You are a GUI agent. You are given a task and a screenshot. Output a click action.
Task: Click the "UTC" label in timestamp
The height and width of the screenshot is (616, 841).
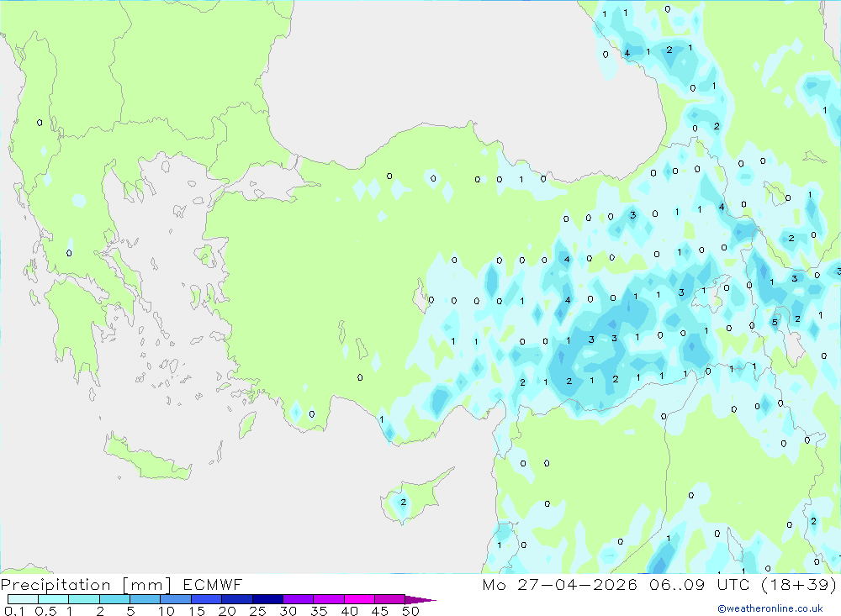pos(733,584)
